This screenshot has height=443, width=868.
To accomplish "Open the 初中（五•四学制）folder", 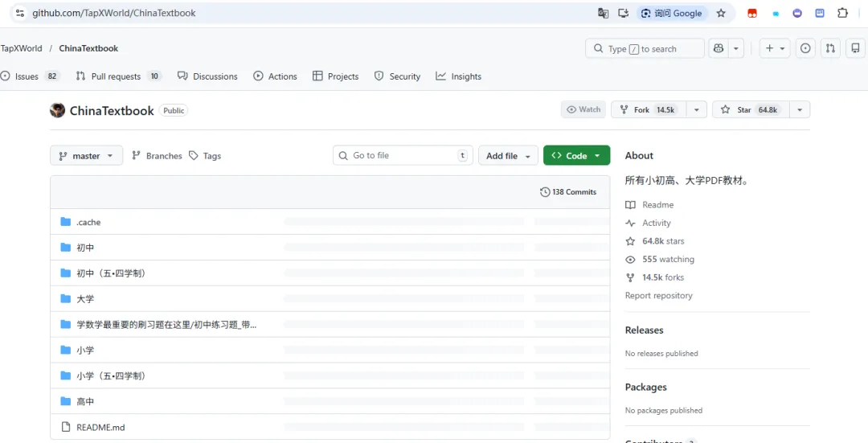I will tap(111, 273).
